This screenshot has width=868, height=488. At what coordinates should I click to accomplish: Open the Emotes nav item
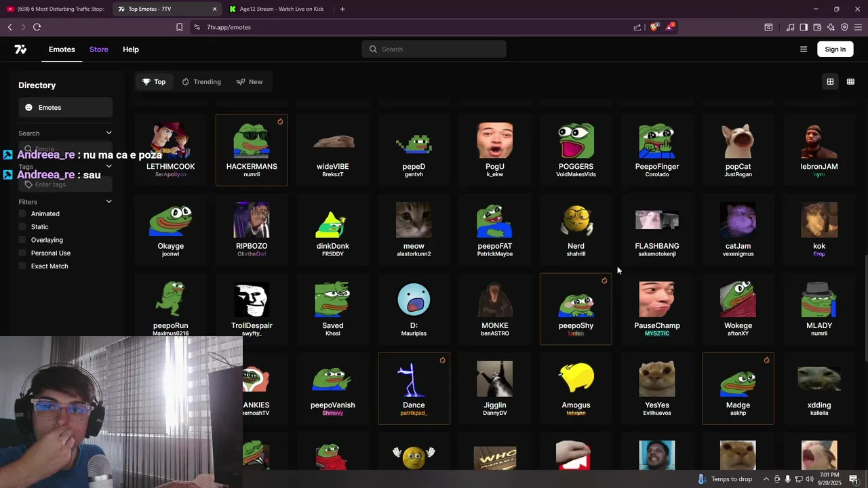click(x=62, y=49)
